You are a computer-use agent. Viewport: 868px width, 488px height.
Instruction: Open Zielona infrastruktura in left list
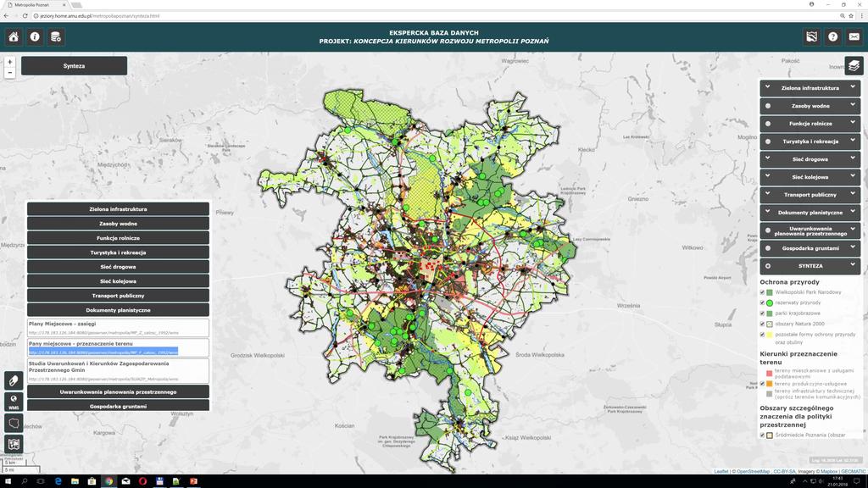coord(118,209)
